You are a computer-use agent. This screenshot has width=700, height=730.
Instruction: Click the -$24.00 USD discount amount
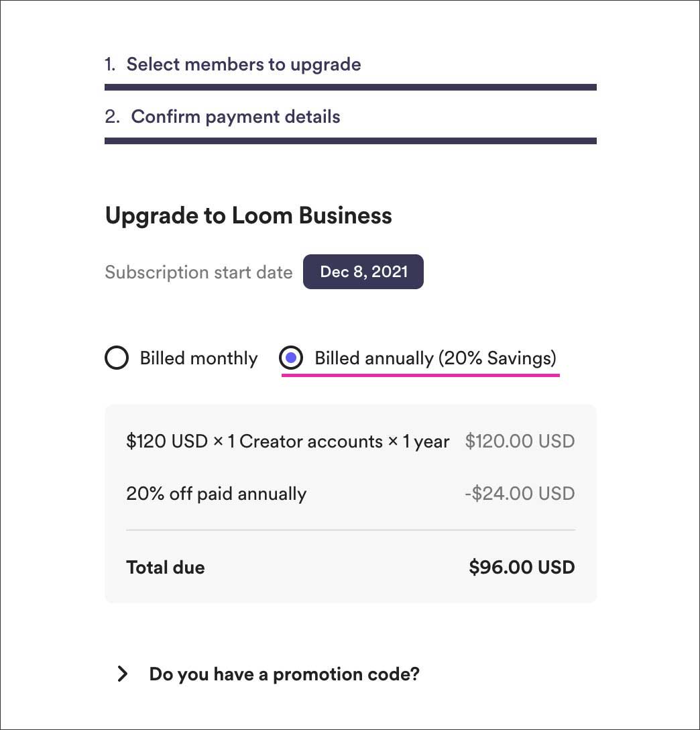pyautogui.click(x=520, y=494)
